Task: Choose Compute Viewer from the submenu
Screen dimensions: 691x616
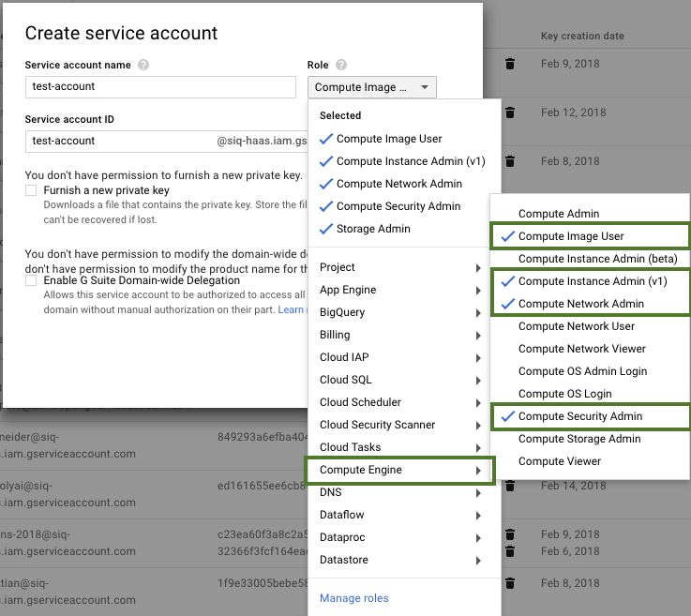Action: pyautogui.click(x=560, y=461)
